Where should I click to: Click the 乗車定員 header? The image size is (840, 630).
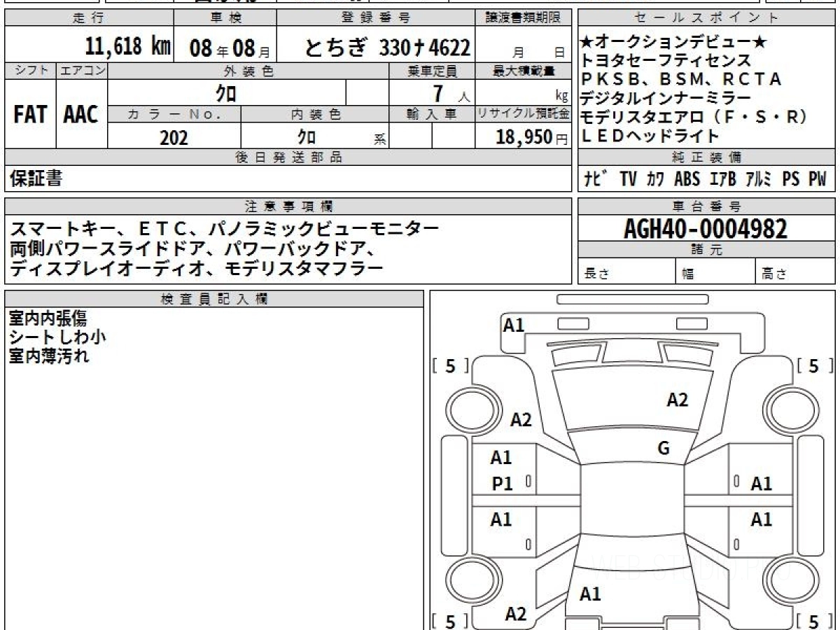coord(432,71)
